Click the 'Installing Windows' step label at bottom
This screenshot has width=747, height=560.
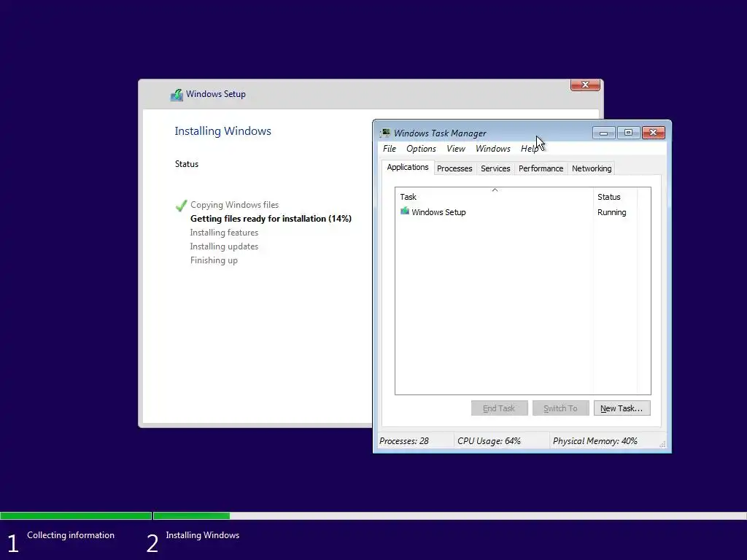(x=203, y=535)
